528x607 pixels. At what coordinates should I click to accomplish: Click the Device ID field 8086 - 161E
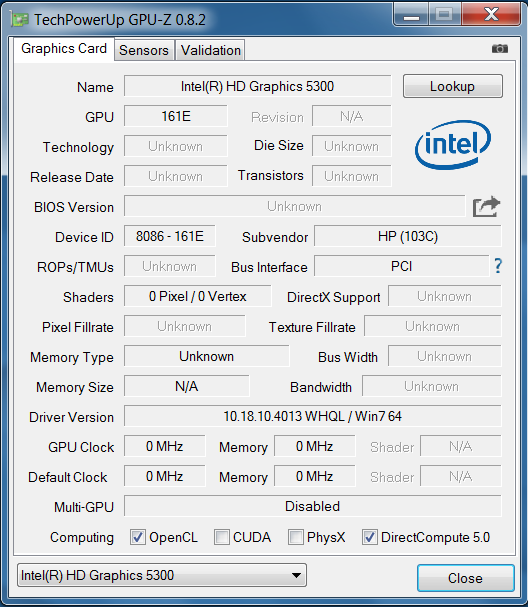[170, 236]
